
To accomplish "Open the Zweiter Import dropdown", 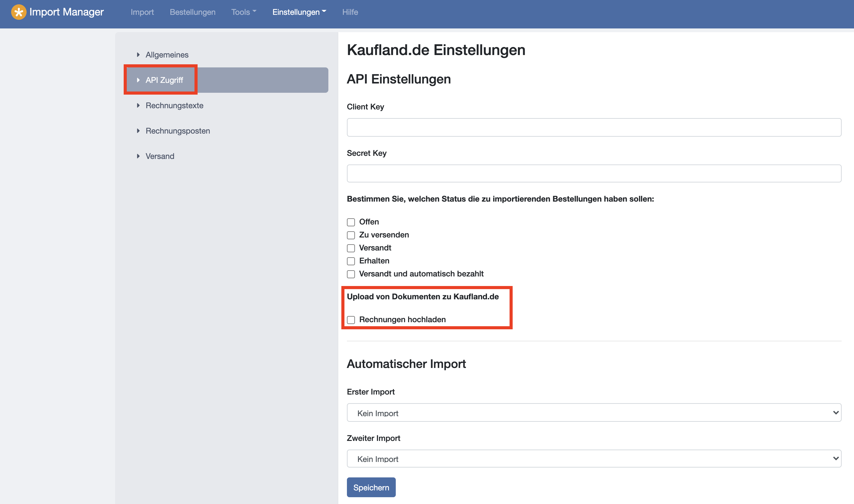I will tap(594, 459).
